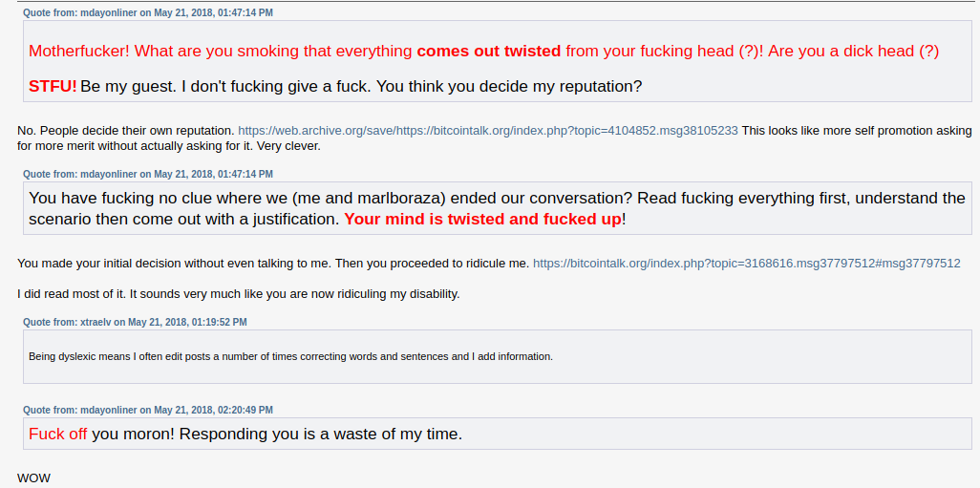Open the topmost mdayonliner 01:47:14 PM quote header
The height and width of the screenshot is (488, 980).
148,12
